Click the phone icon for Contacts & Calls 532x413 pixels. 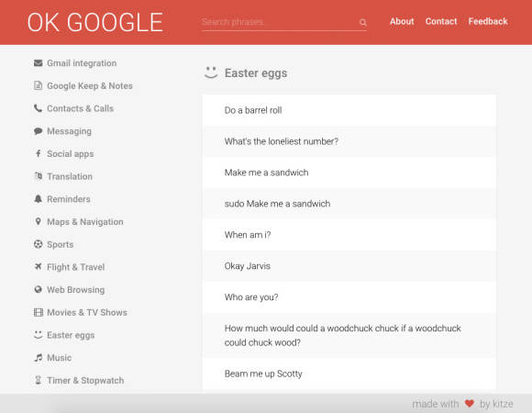[38, 108]
